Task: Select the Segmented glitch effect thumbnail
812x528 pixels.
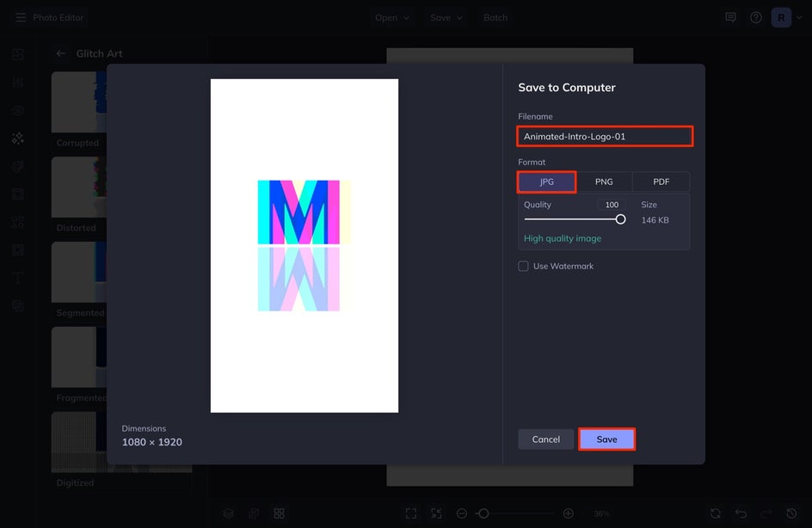Action: coord(79,273)
